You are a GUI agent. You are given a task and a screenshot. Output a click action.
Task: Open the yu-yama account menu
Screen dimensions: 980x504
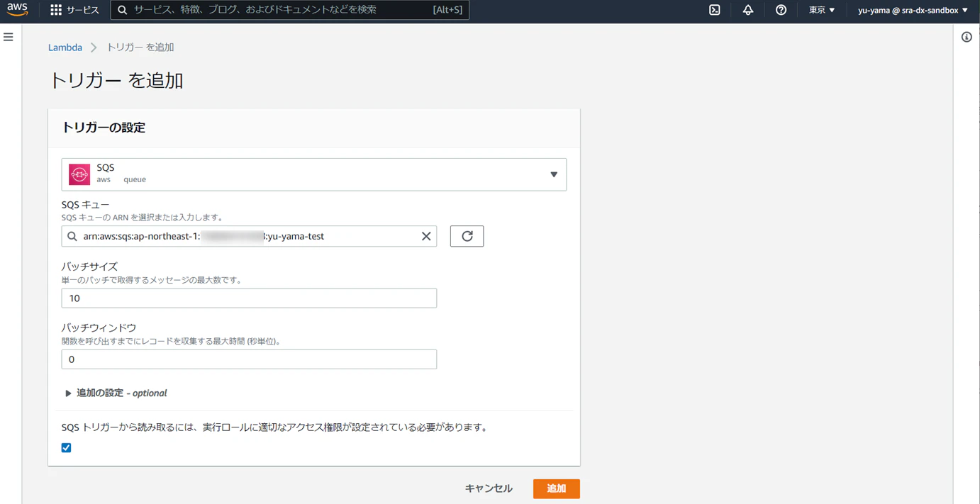[x=913, y=10]
